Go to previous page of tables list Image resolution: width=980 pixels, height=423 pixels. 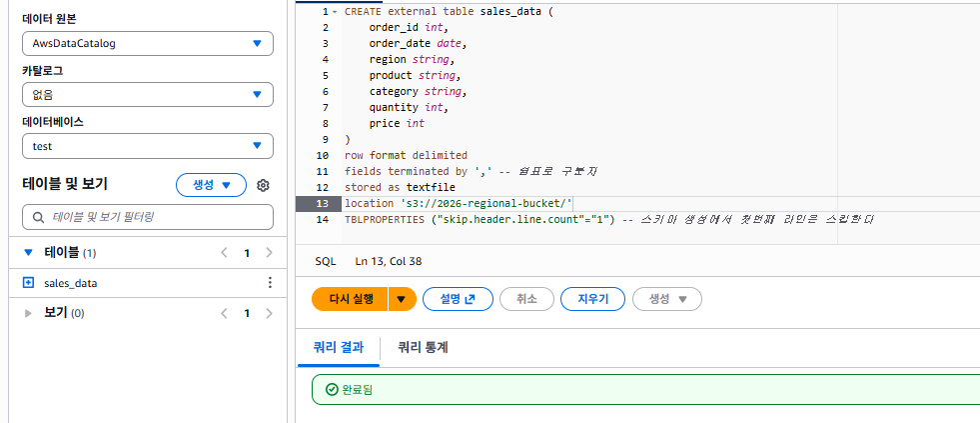pos(225,253)
